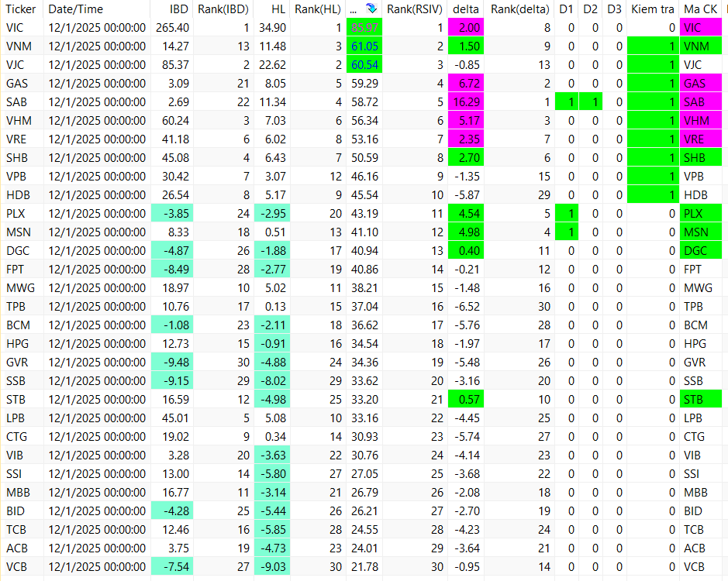Select VJC in the Ticker column
The width and height of the screenshot is (728, 581).
[16, 65]
